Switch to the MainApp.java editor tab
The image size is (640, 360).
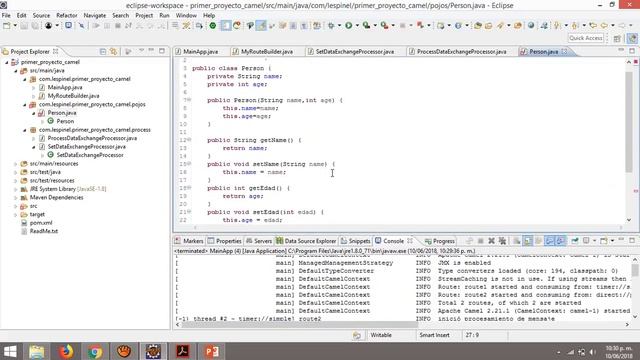(x=200, y=51)
